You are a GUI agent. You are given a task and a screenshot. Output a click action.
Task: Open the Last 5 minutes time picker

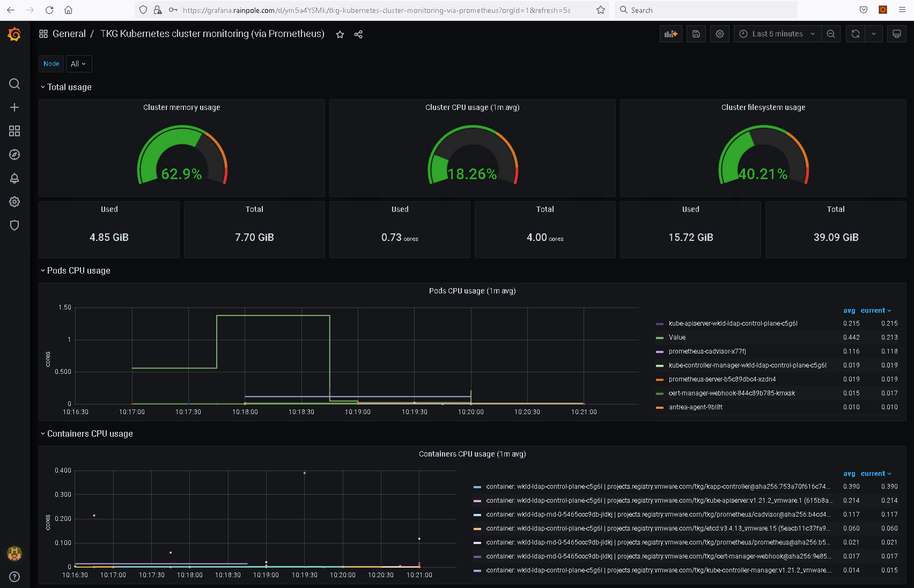777,34
